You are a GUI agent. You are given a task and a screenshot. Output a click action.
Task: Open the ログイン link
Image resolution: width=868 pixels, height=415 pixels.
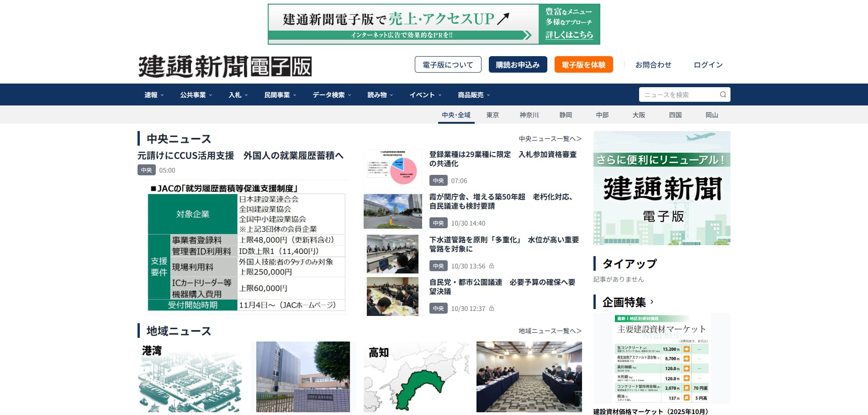(707, 64)
